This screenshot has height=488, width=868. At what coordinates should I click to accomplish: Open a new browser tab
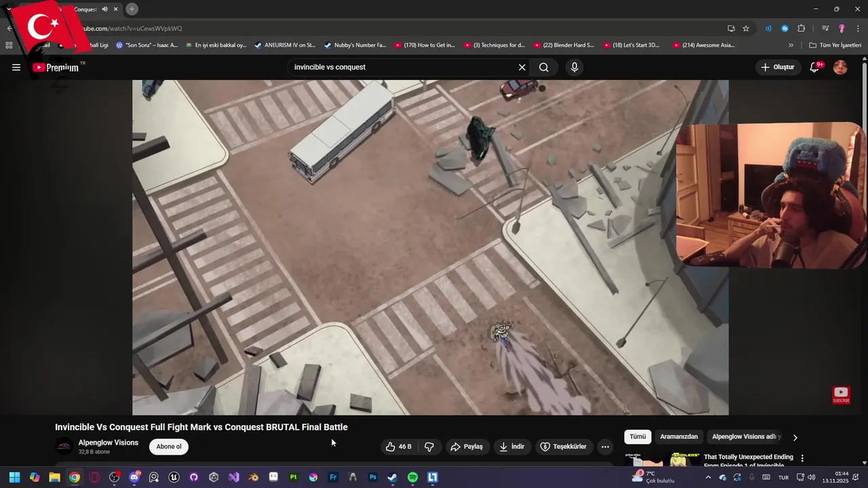[132, 9]
